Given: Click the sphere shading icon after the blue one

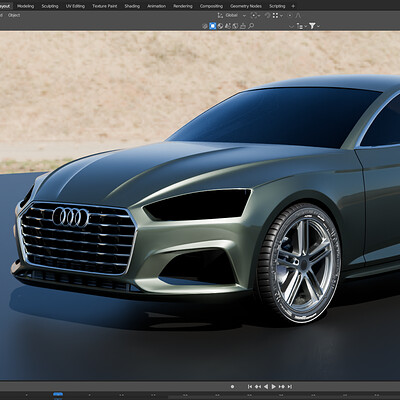Looking at the screenshot, I should [x=220, y=26].
